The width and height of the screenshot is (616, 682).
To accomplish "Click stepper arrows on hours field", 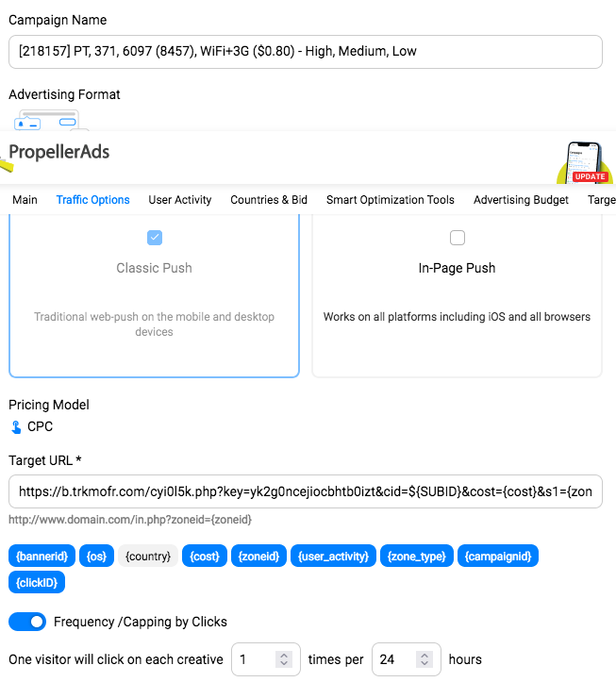I will [x=425, y=659].
